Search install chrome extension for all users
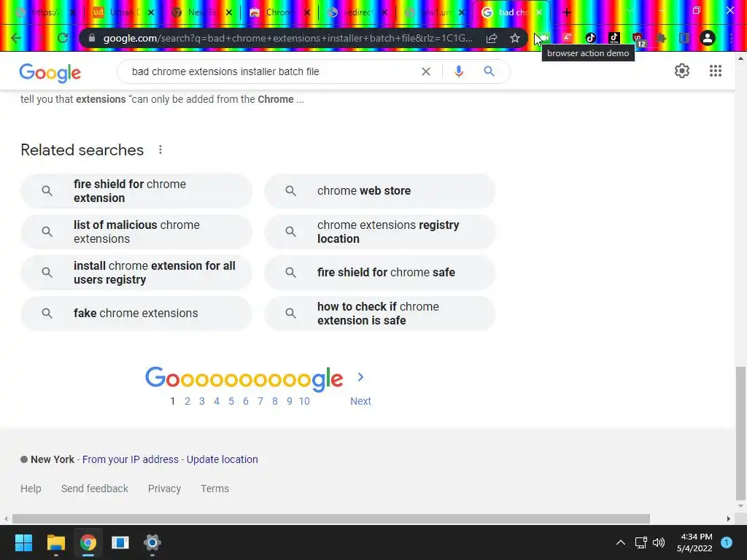This screenshot has width=747, height=560. point(136,273)
